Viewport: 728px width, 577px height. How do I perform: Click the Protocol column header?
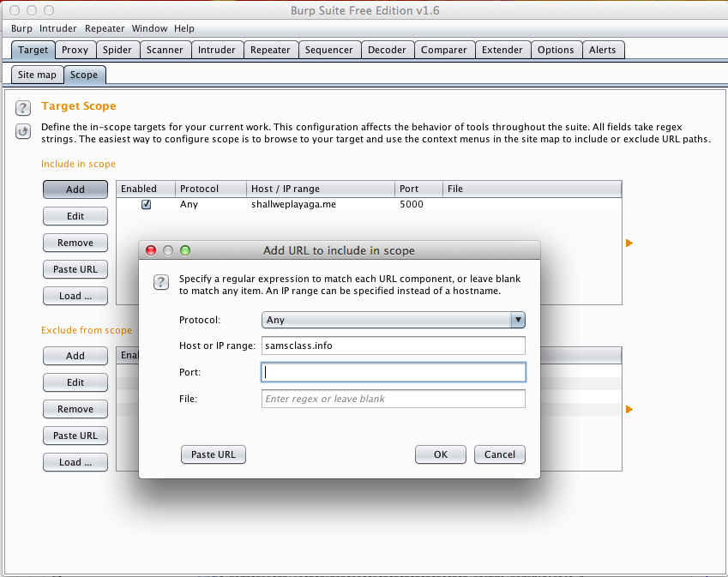click(211, 189)
